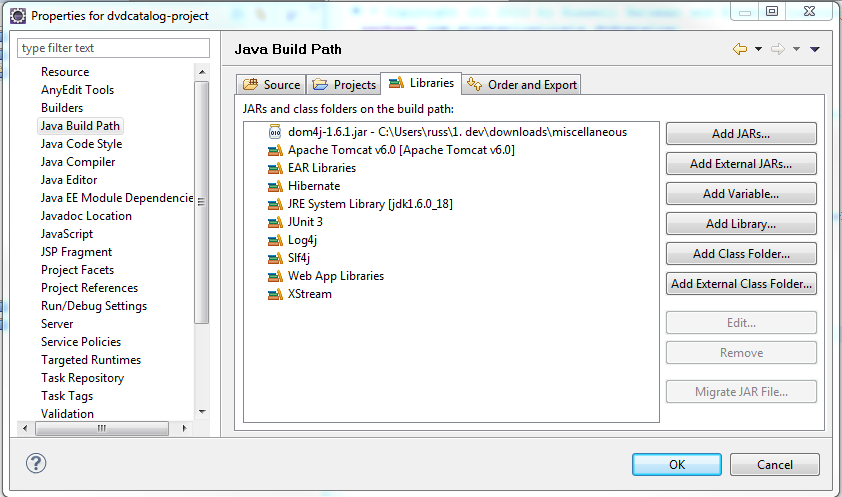Focus the type filter text field
This screenshot has width=842, height=497.
coord(113,48)
